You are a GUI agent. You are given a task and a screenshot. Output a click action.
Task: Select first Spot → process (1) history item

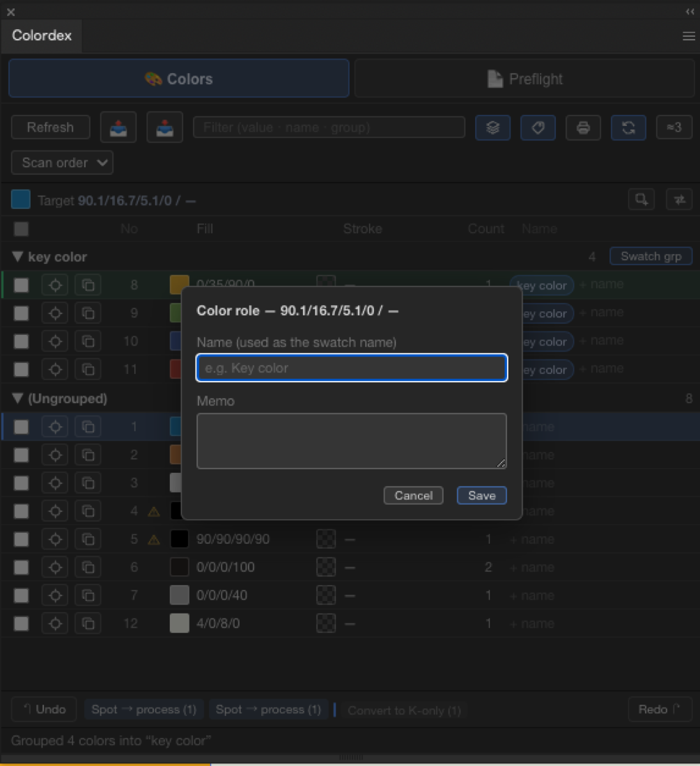tap(144, 710)
